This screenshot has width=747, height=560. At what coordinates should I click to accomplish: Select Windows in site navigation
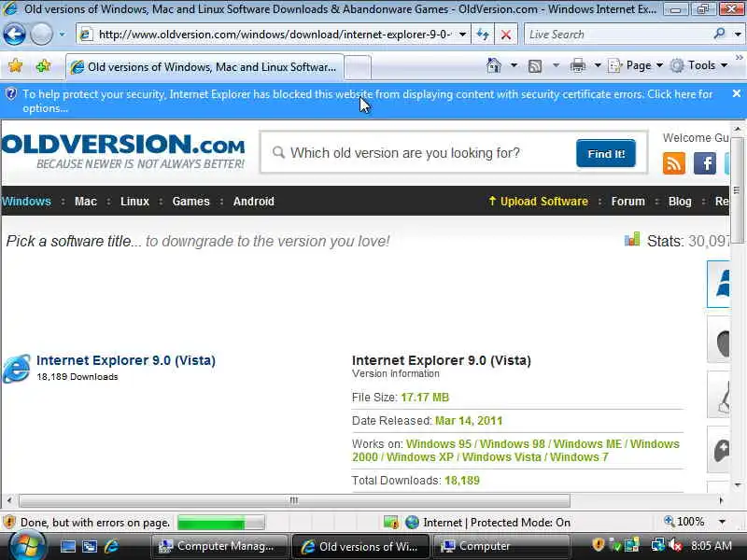point(26,202)
